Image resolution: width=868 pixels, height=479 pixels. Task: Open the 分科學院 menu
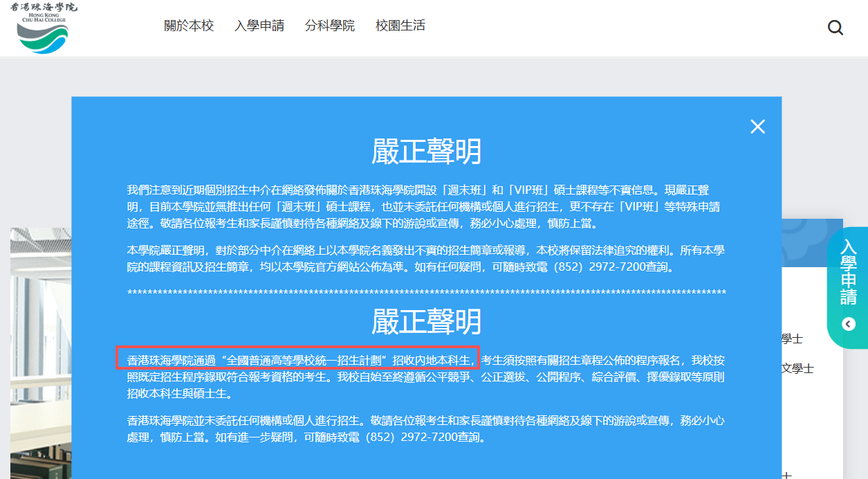(x=330, y=26)
